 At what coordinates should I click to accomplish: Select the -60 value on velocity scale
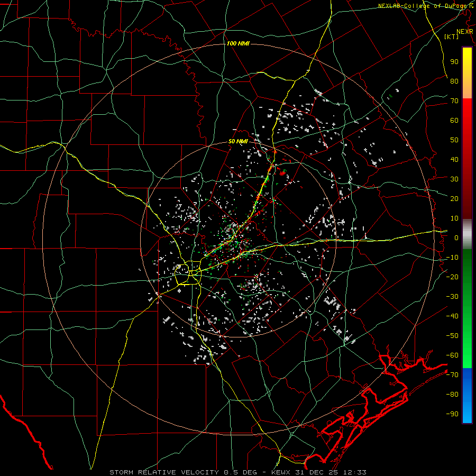tap(452, 355)
